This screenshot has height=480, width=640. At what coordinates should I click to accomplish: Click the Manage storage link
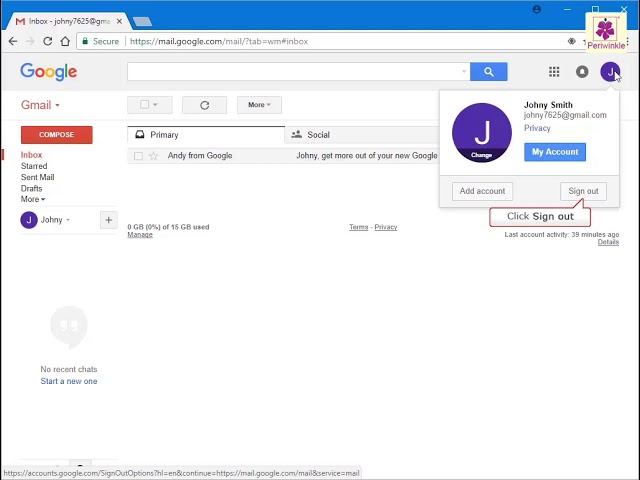(140, 235)
